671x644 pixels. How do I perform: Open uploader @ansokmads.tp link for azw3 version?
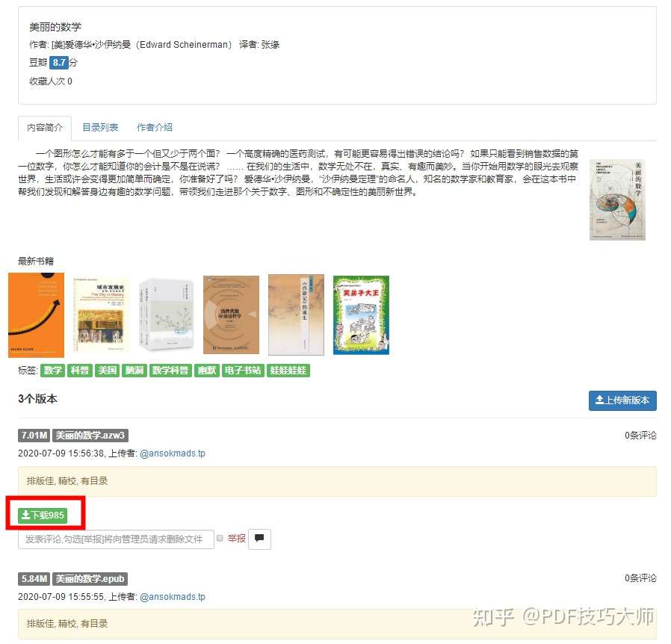coord(173,453)
